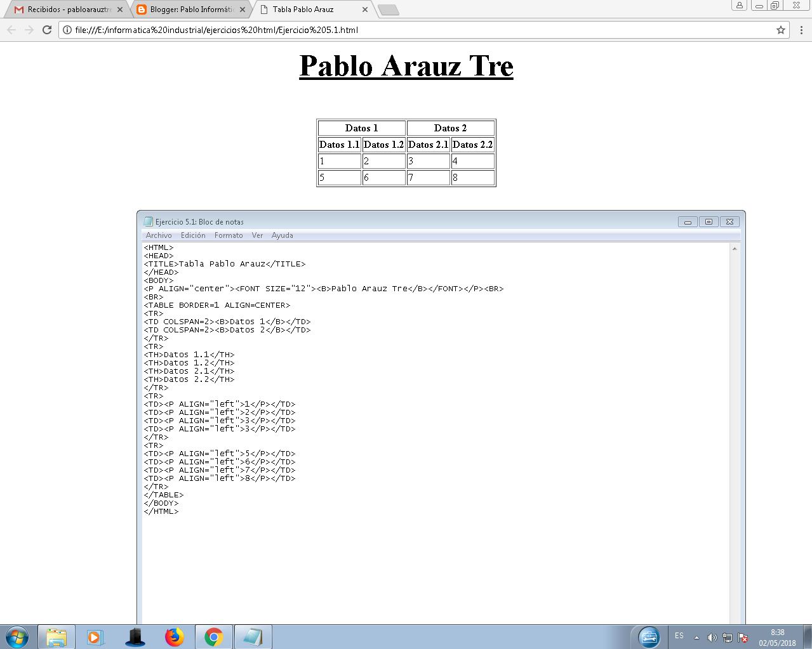Select the Notepad icon on the taskbar
Screen dimensions: 812x649
pos(253,636)
